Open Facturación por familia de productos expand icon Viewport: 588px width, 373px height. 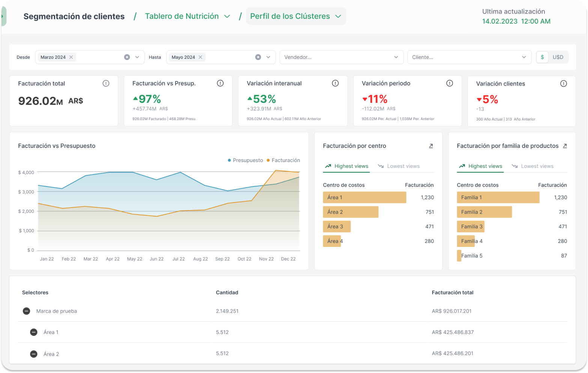(565, 146)
